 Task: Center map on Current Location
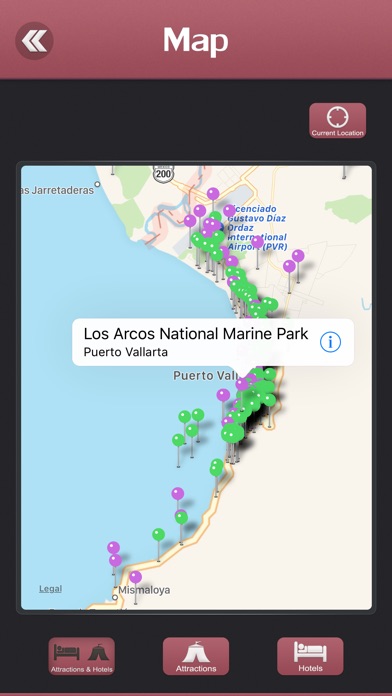pyautogui.click(x=337, y=121)
